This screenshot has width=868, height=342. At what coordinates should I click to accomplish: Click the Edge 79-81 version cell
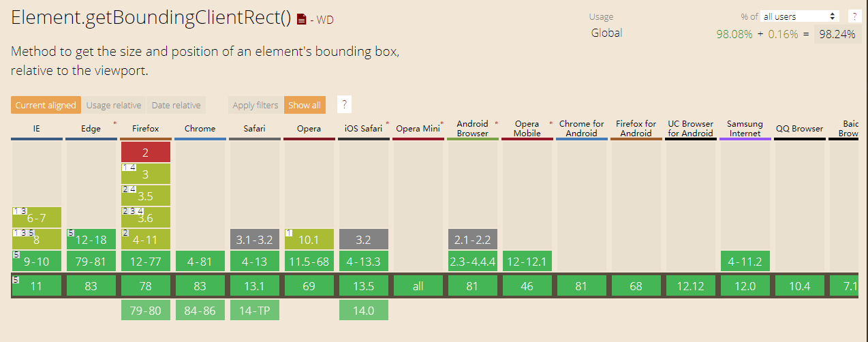click(91, 261)
